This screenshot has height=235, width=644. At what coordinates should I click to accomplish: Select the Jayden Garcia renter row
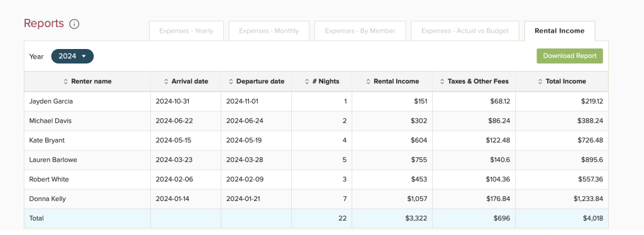316,101
